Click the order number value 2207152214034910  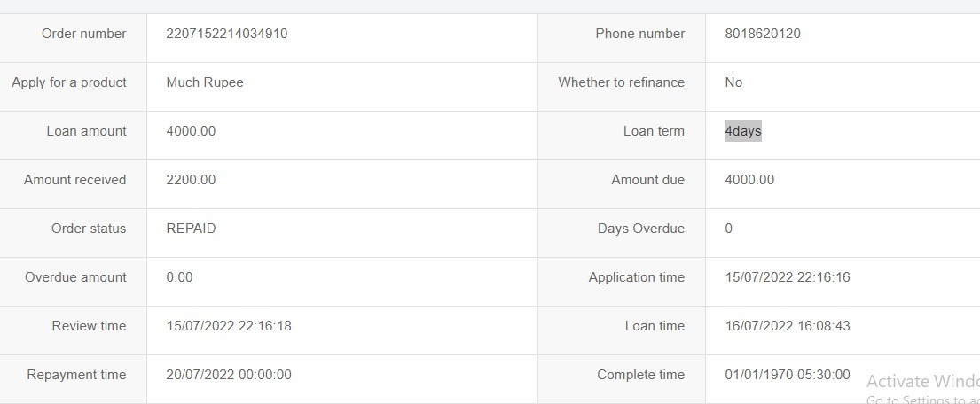[227, 34]
